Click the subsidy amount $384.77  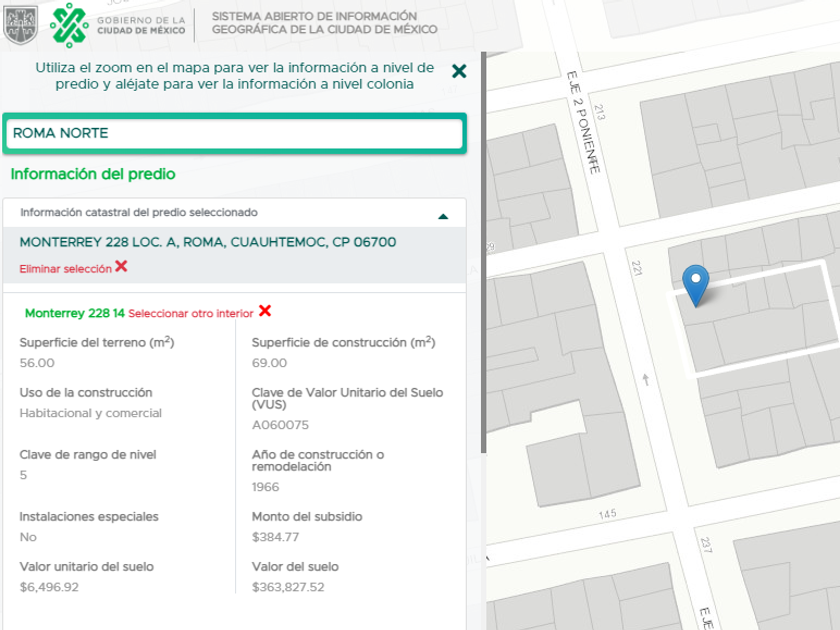[275, 537]
